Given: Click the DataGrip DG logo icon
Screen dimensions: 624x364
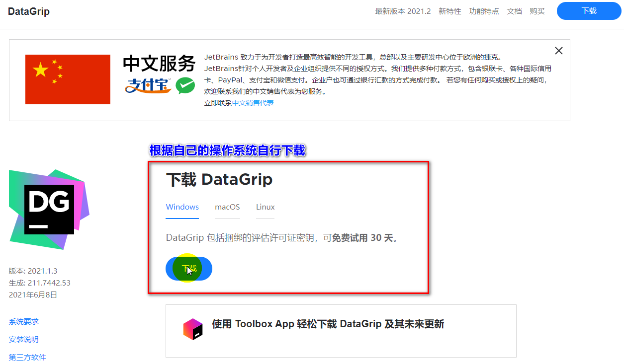Looking at the screenshot, I should pyautogui.click(x=49, y=209).
